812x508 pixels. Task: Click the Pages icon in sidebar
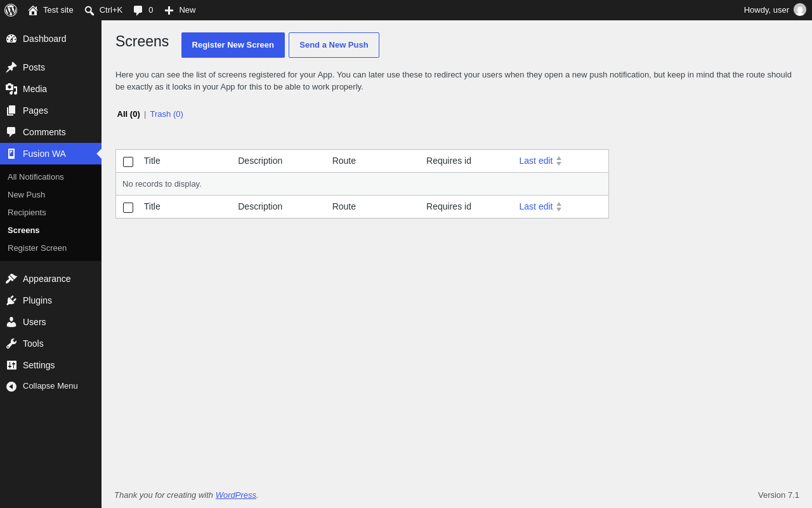[x=11, y=110]
